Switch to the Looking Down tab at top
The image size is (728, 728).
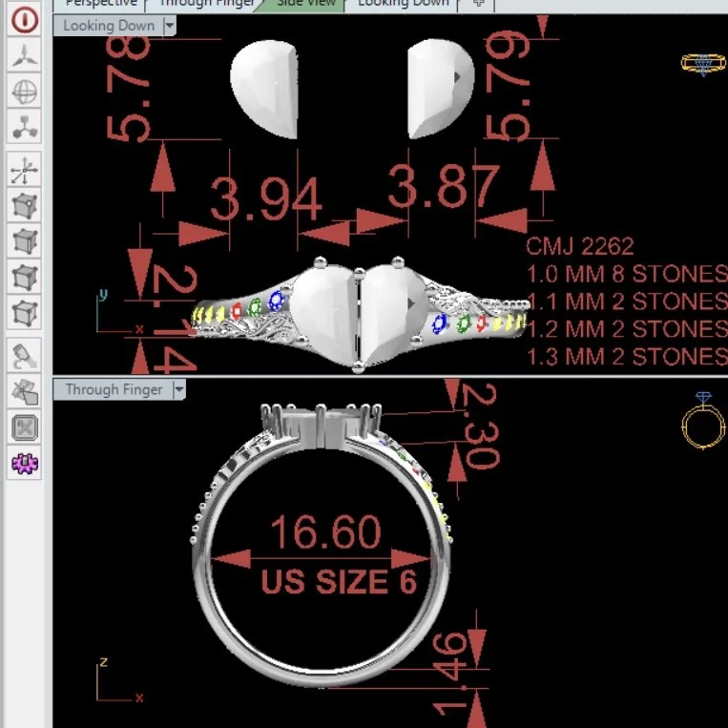coord(403,4)
